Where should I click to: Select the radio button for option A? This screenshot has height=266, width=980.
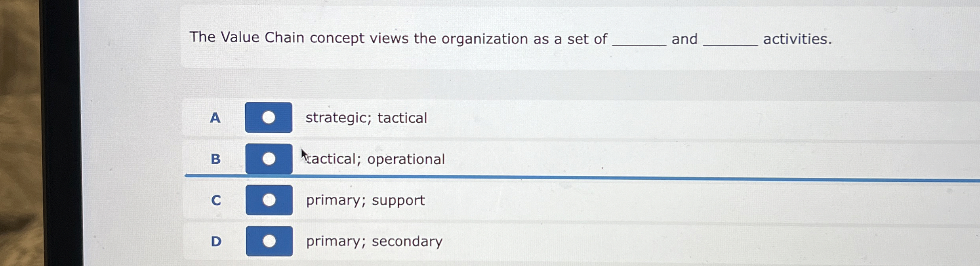(269, 117)
